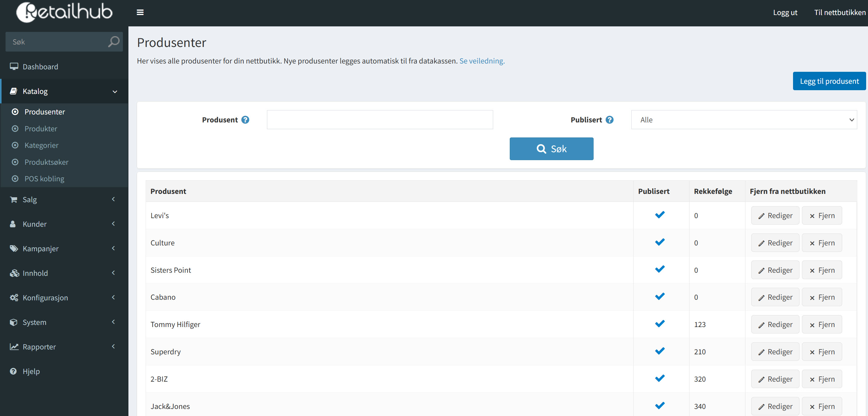868x416 pixels.
Task: Click the magnifier icon in sidebar search
Action: [114, 42]
